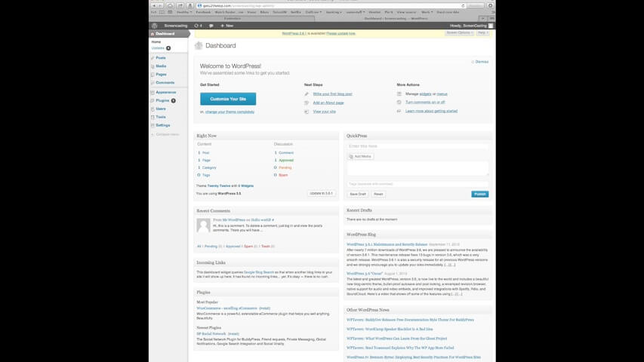Open the Updates submenu item
This screenshot has height=362, width=644.
tap(158, 48)
